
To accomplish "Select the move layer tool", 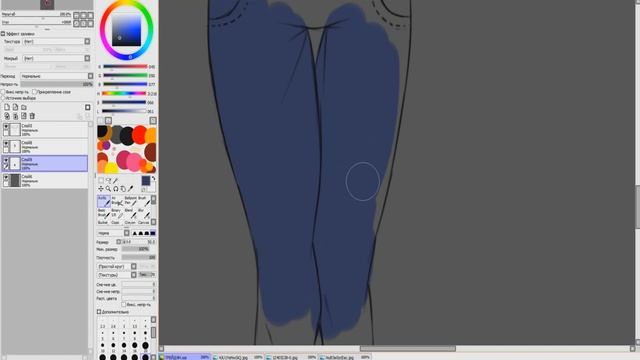I will click(101, 189).
